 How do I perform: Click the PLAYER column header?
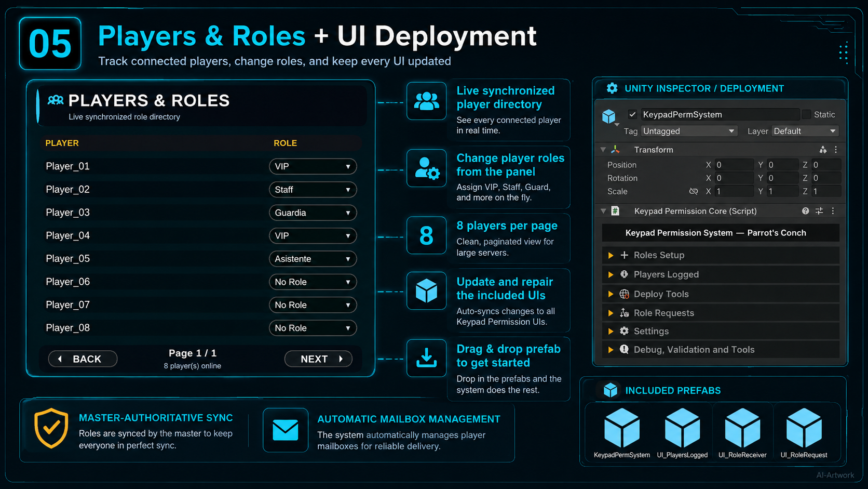coord(62,143)
